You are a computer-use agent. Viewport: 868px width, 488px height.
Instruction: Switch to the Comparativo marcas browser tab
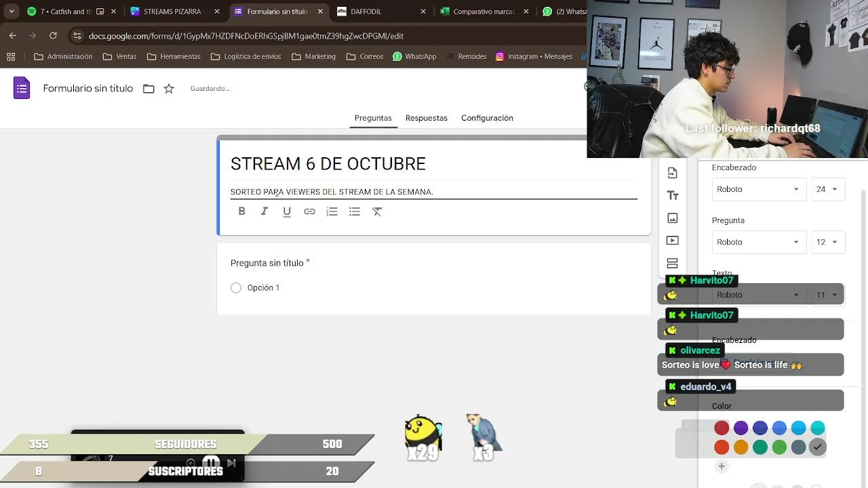coord(484,12)
